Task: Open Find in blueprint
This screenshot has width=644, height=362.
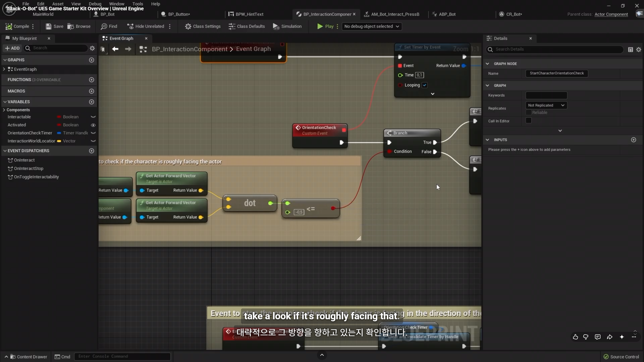Action: (x=109, y=26)
